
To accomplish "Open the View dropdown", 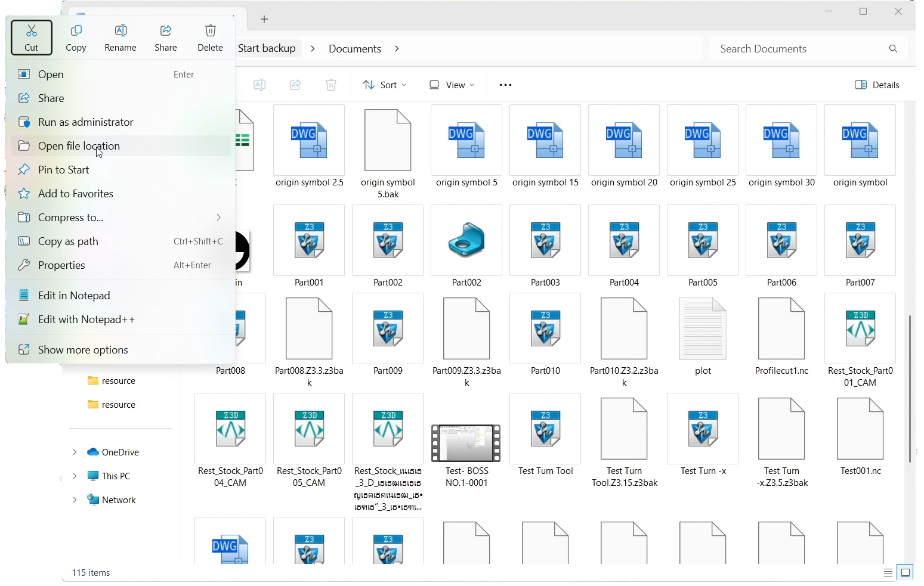I will 452,85.
